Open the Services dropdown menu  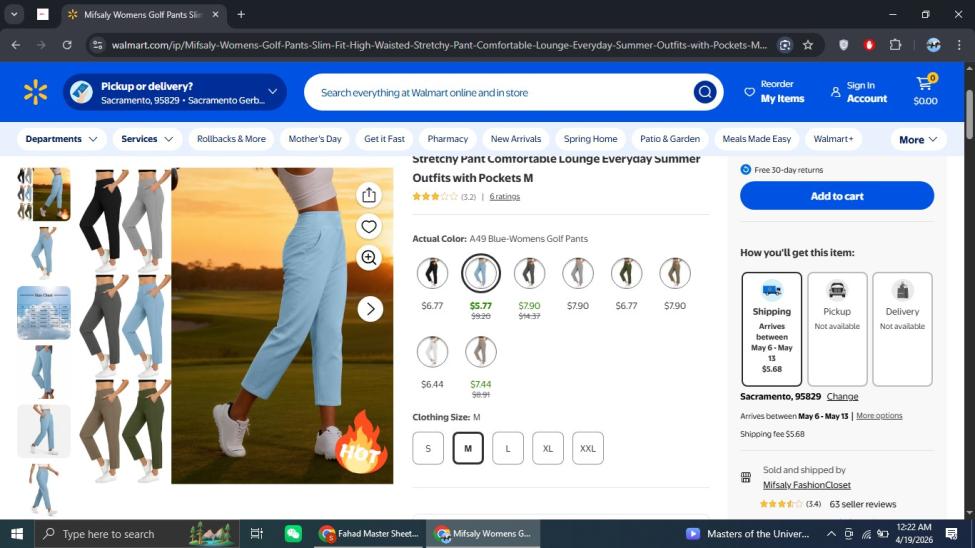click(x=147, y=139)
